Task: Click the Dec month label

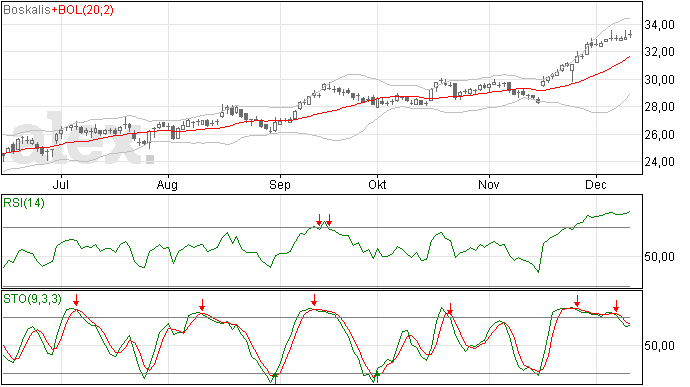Action: pyautogui.click(x=596, y=184)
